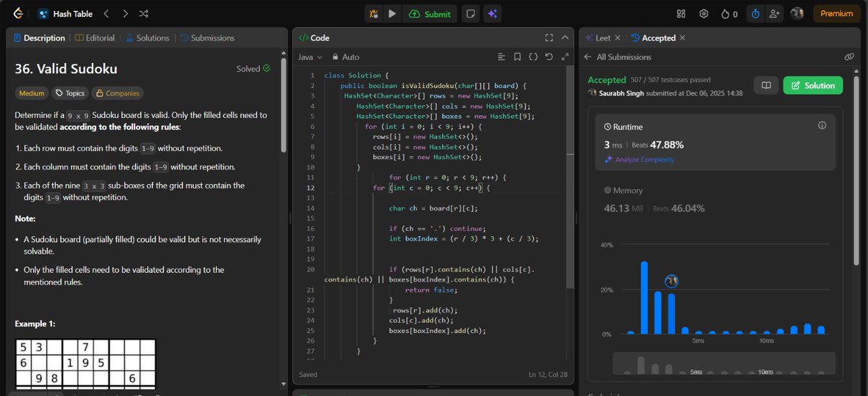
Task: Open the editorial book icon button
Action: point(765,85)
